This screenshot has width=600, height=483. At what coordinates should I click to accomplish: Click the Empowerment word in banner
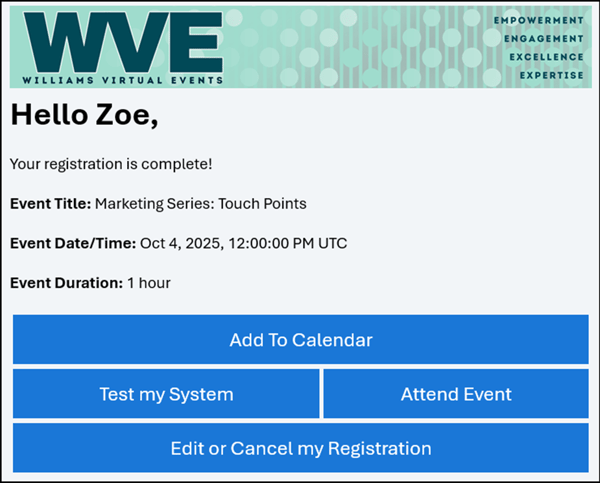[538, 20]
